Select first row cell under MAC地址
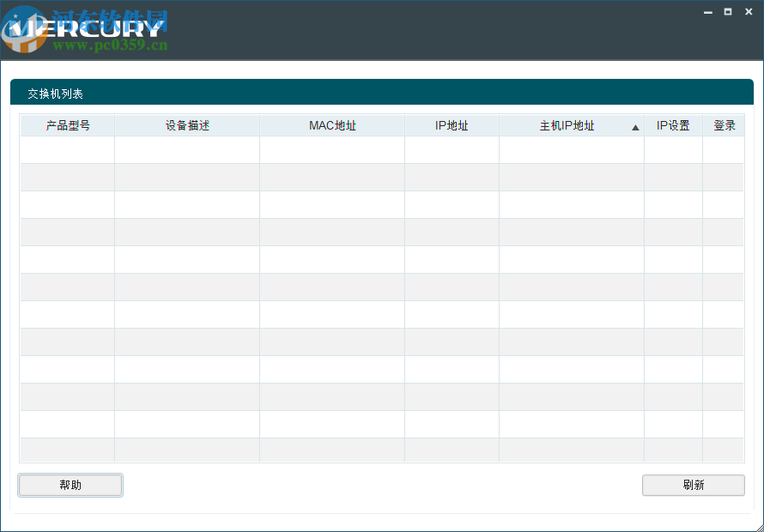The height and width of the screenshot is (532, 764). pos(332,149)
